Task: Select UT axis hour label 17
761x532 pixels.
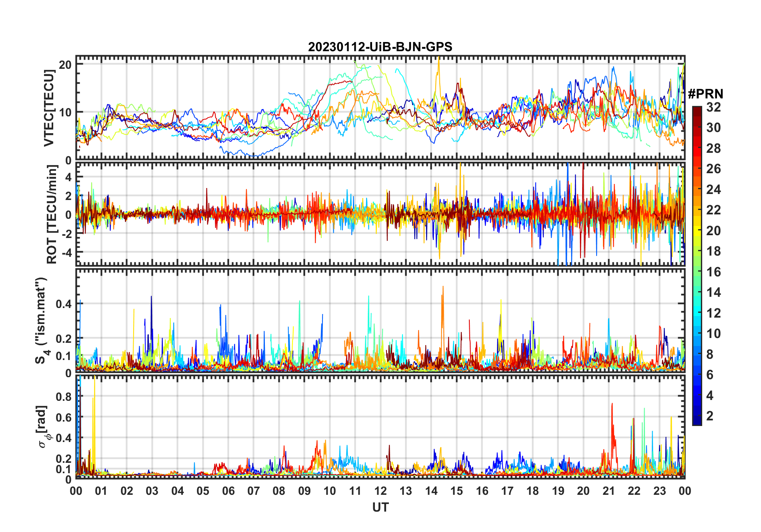Action: pos(507,491)
